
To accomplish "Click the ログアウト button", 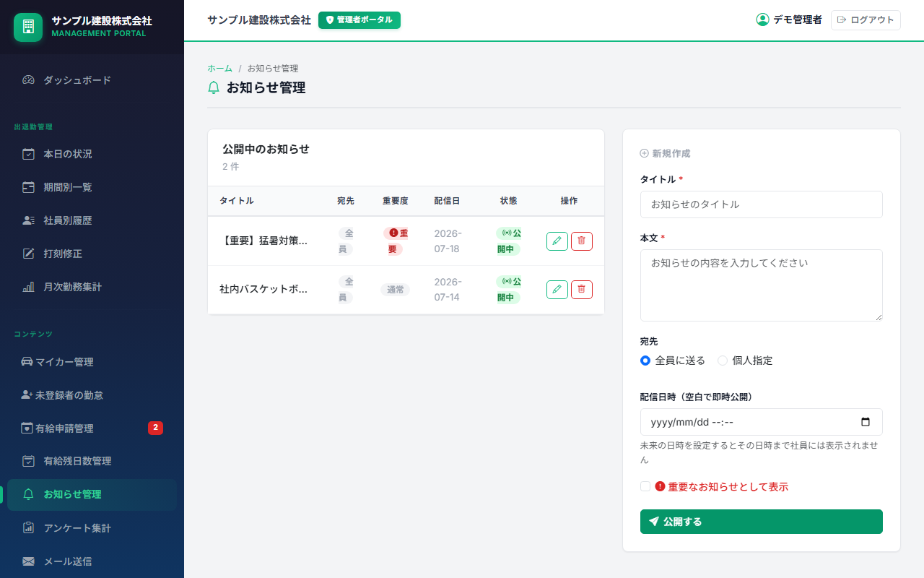I will coord(866,20).
